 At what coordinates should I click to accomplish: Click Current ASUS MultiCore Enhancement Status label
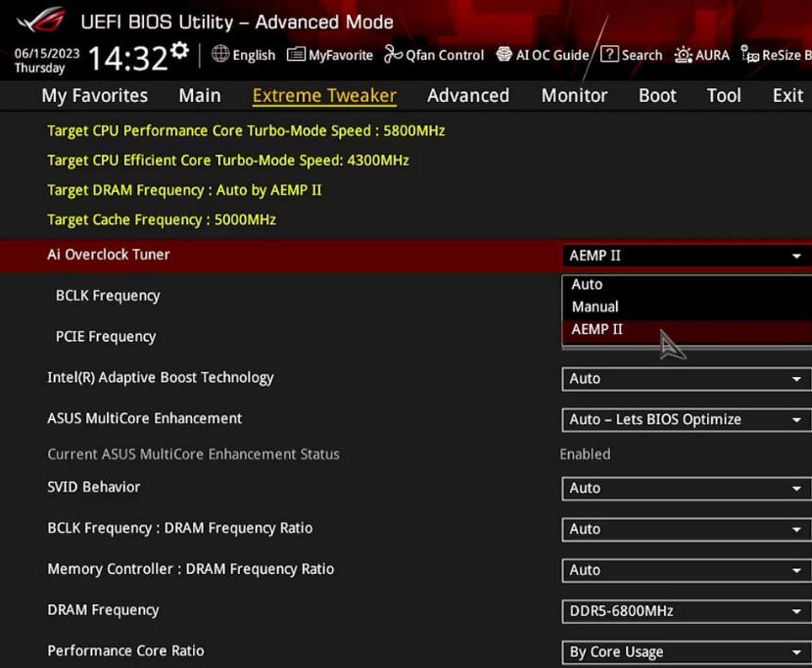(x=193, y=454)
